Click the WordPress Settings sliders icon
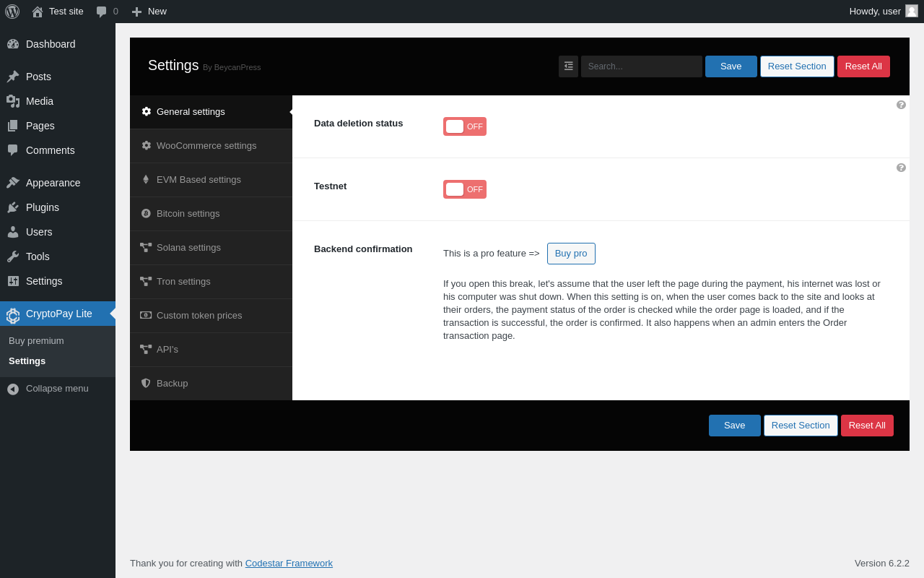 tap(13, 281)
